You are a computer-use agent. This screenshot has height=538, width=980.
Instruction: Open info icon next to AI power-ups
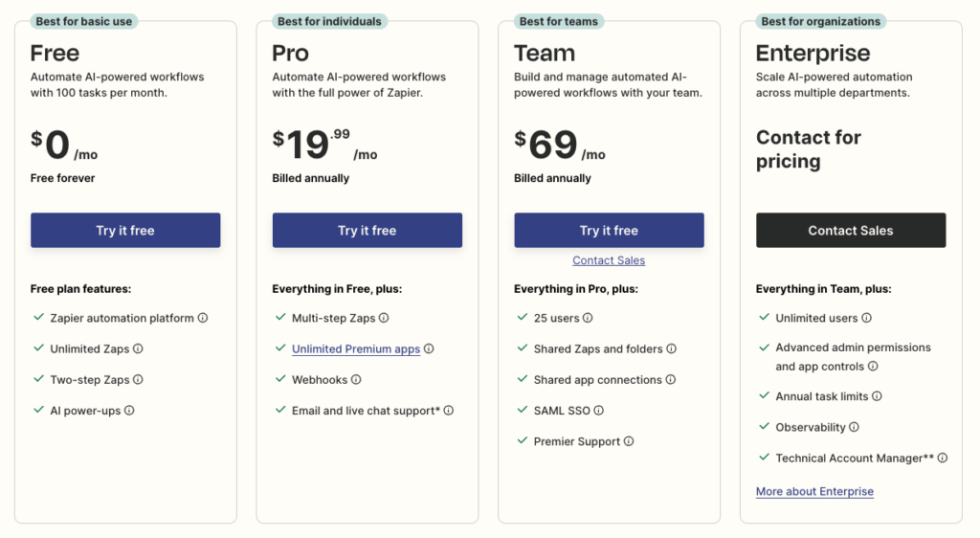point(129,411)
